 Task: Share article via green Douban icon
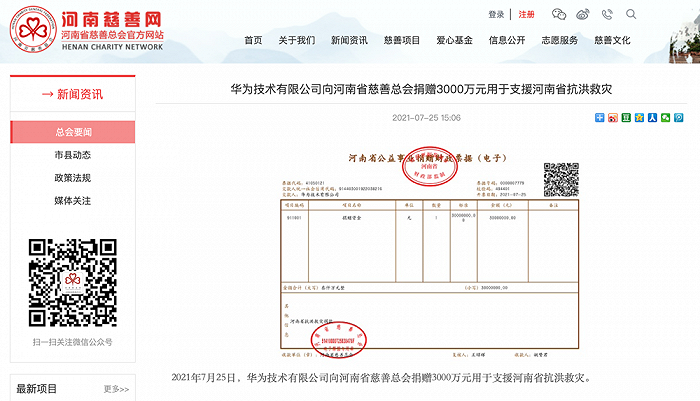click(626, 117)
